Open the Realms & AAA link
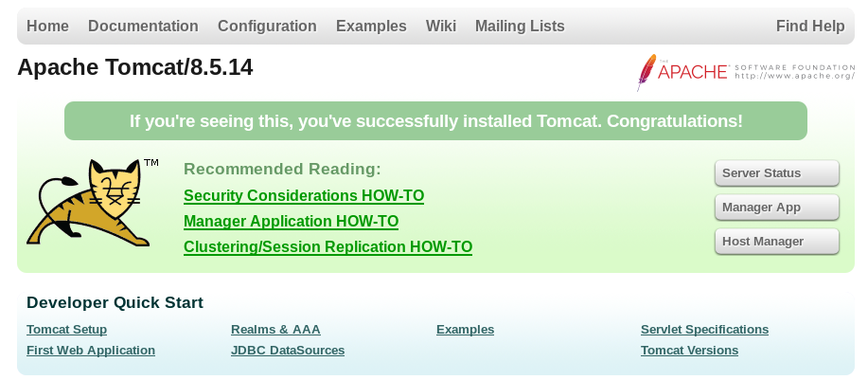This screenshot has height=380, width=868. point(275,330)
